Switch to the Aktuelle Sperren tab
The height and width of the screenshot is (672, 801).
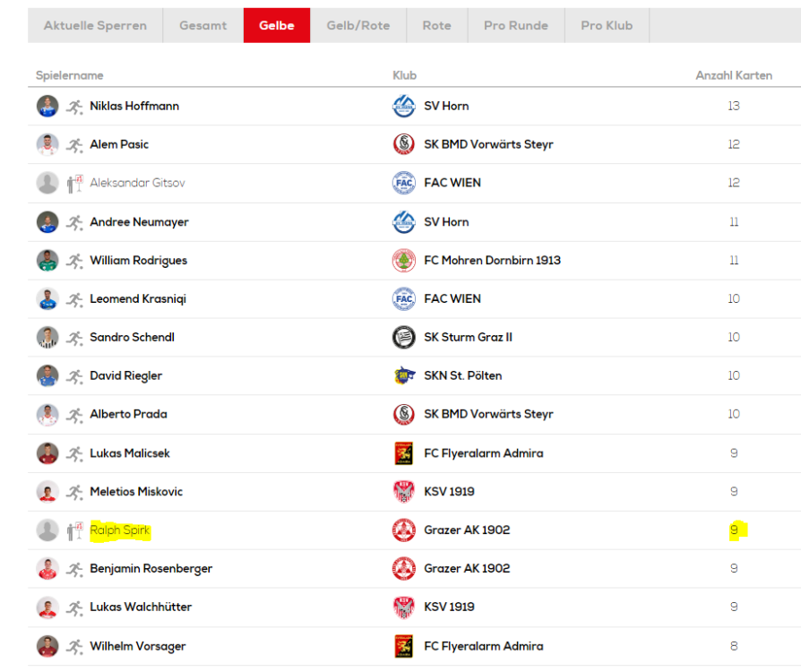[x=95, y=26]
